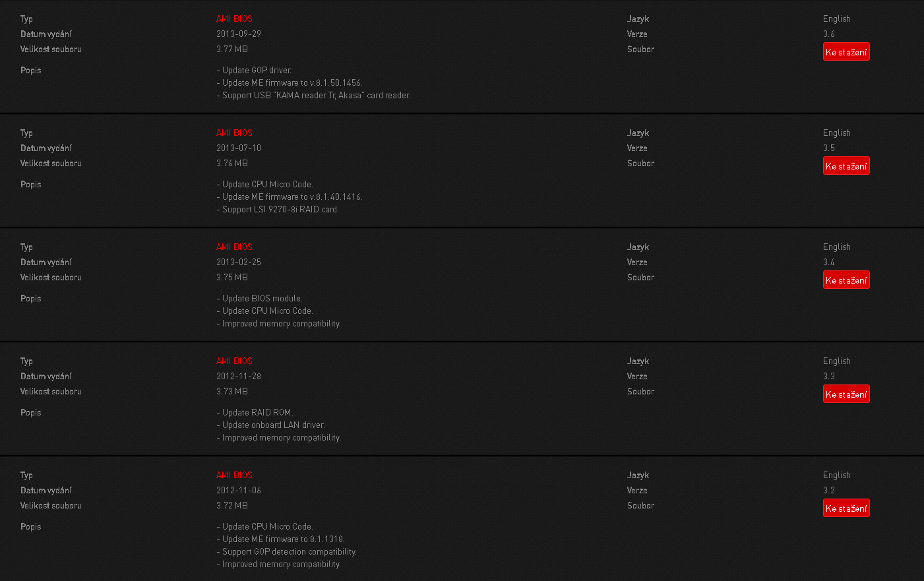Screen dimensions: 924x581
Task: Hit Ke stažení button for version 3.3
Action: [846, 394]
